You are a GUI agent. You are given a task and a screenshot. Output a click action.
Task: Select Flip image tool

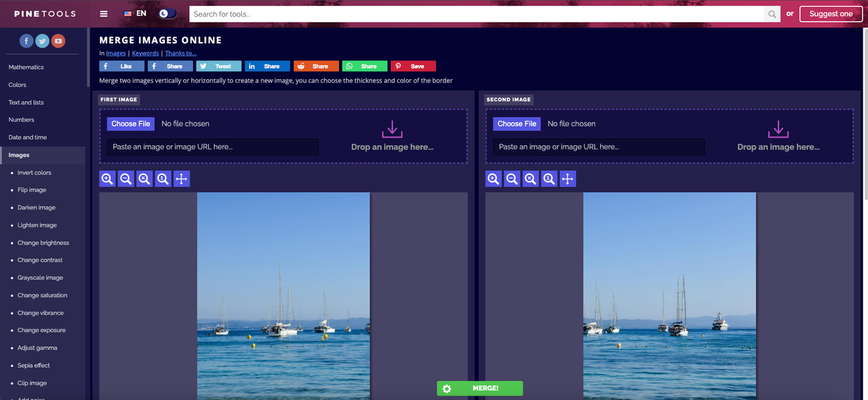pyautogui.click(x=32, y=191)
